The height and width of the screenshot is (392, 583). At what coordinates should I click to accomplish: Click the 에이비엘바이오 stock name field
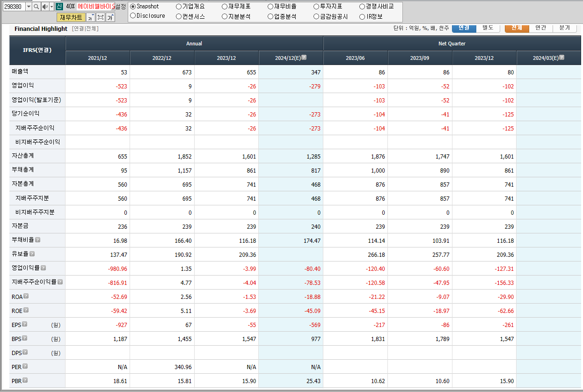click(x=96, y=7)
